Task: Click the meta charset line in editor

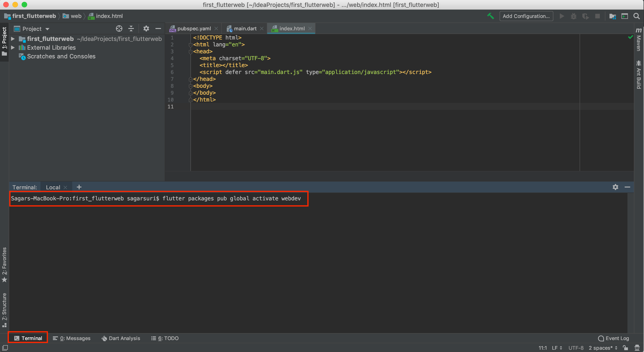Action: 235,58
